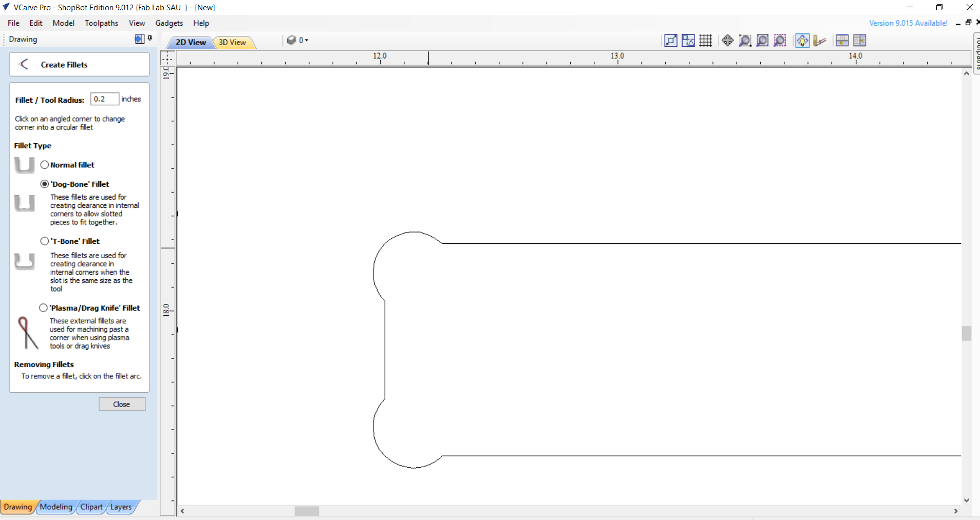Restore the inner document window
Image resolution: width=980 pixels, height=520 pixels.
968,23
